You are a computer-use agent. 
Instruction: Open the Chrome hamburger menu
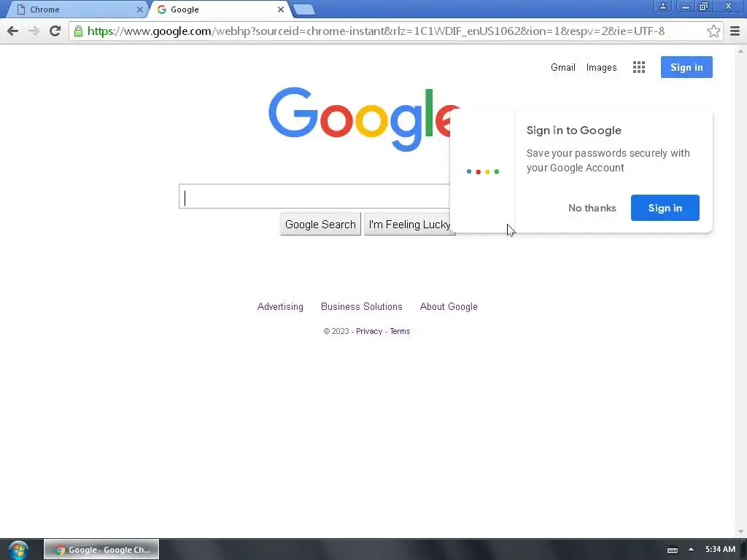pyautogui.click(x=735, y=31)
